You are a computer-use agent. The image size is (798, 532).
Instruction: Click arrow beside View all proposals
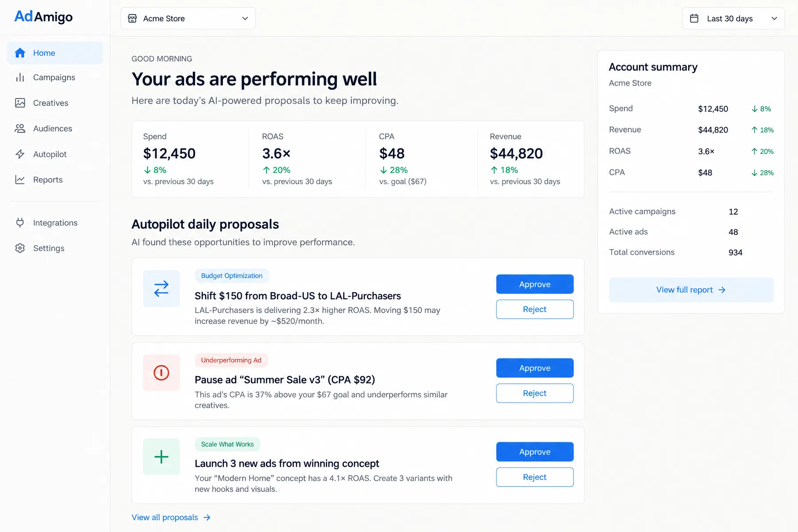(207, 517)
